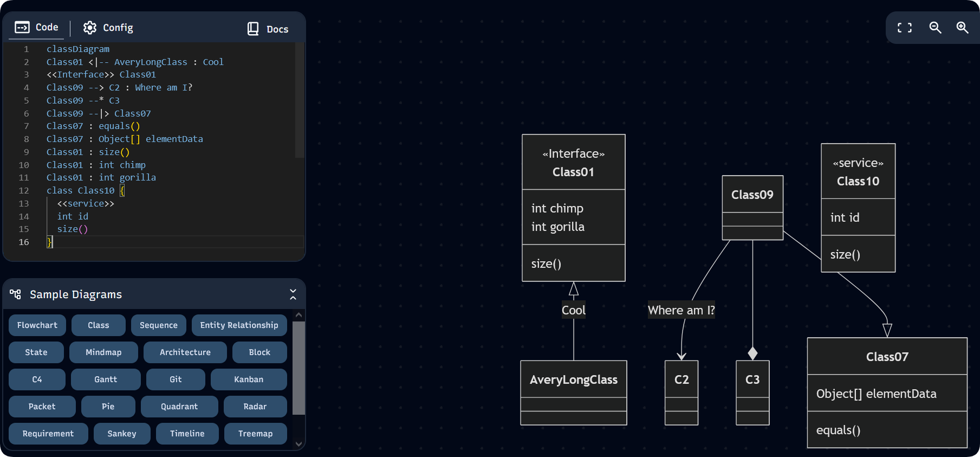Click the Code editor icon
The image size is (980, 457).
[22, 27]
